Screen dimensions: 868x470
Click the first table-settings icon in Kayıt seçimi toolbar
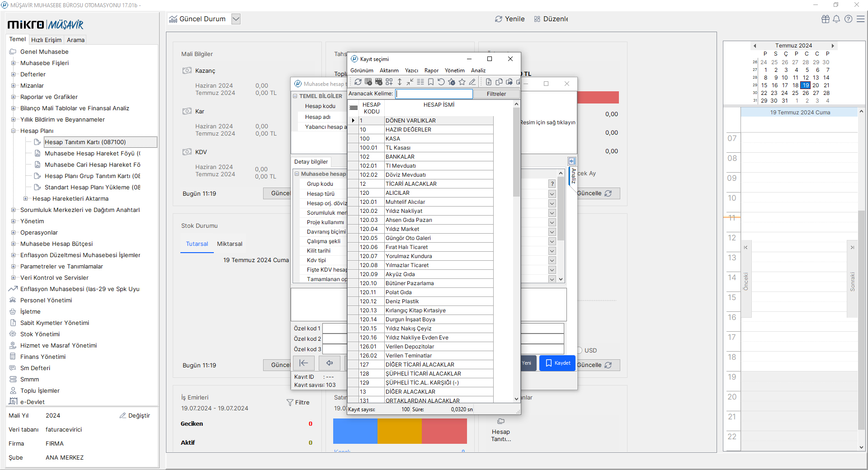(x=368, y=82)
